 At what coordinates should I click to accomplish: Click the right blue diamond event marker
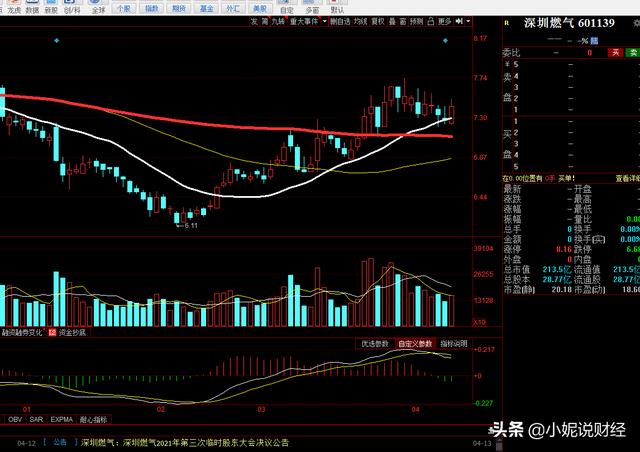tap(445, 40)
